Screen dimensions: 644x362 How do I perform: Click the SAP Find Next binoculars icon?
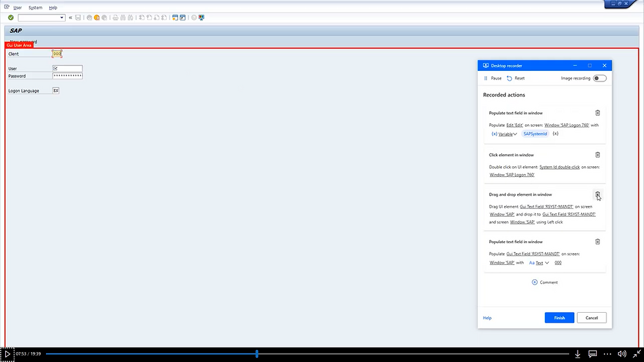click(x=131, y=18)
